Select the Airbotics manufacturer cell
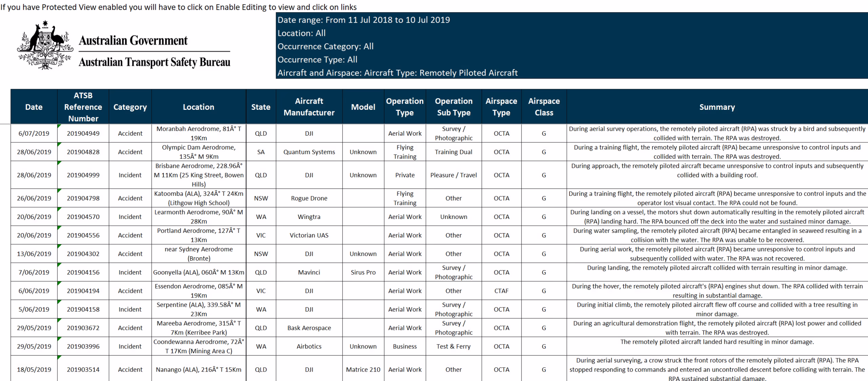The height and width of the screenshot is (381, 868). [309, 346]
